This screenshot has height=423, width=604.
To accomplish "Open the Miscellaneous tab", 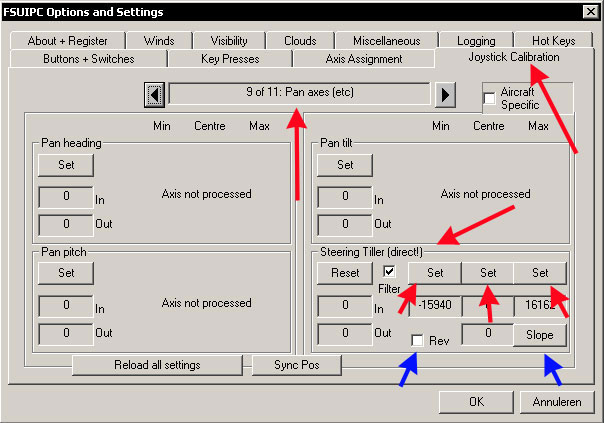I will click(387, 40).
